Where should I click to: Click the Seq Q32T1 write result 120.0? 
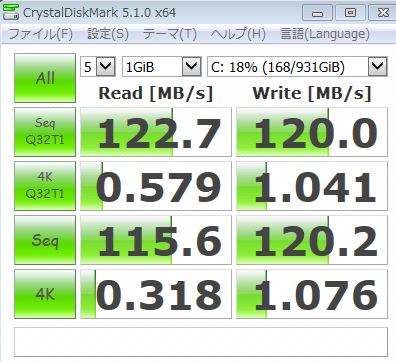(312, 132)
